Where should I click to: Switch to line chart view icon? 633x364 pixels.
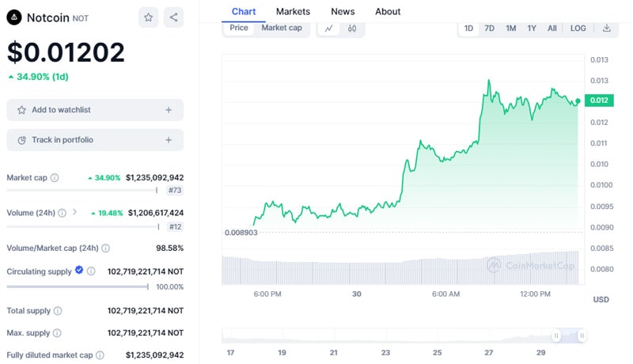[x=328, y=28]
